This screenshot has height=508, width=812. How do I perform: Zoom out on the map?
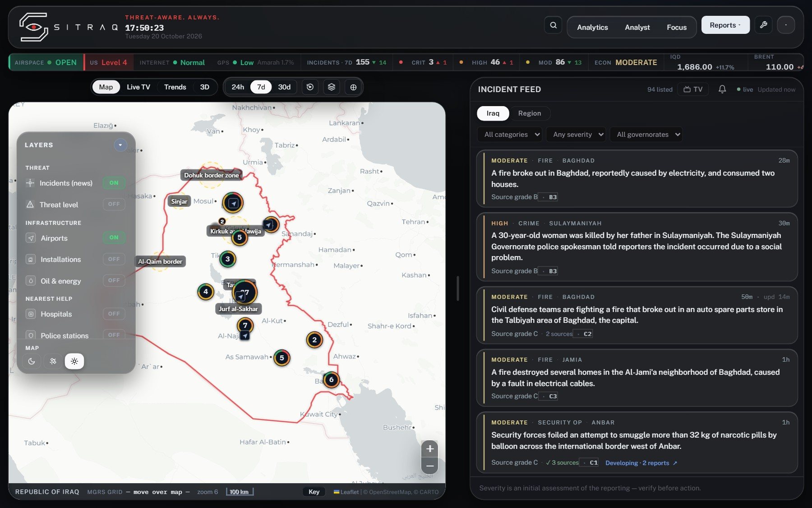[430, 466]
